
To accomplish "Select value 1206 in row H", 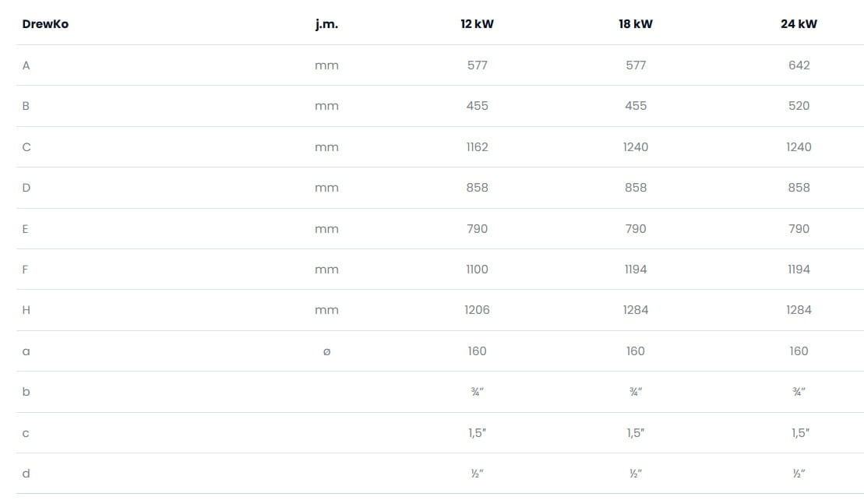I will pyautogui.click(x=477, y=310).
